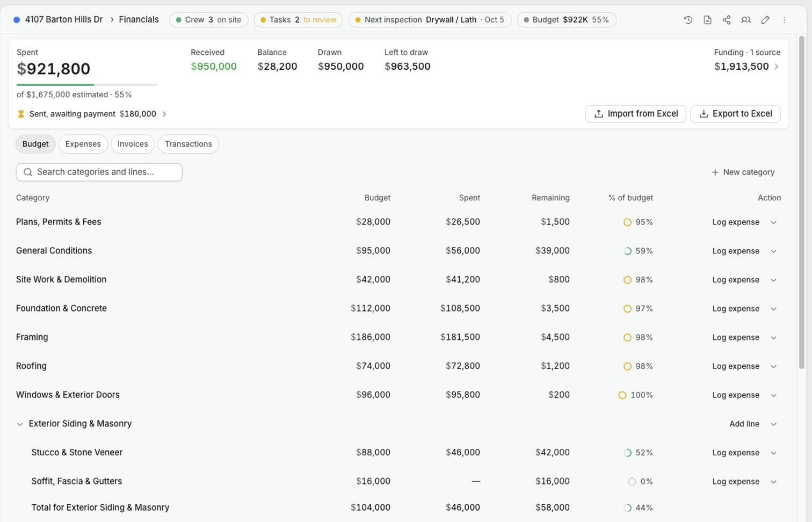Click 4107 Barton Hills Dr breadcrumb
The image size is (812, 522).
[64, 19]
